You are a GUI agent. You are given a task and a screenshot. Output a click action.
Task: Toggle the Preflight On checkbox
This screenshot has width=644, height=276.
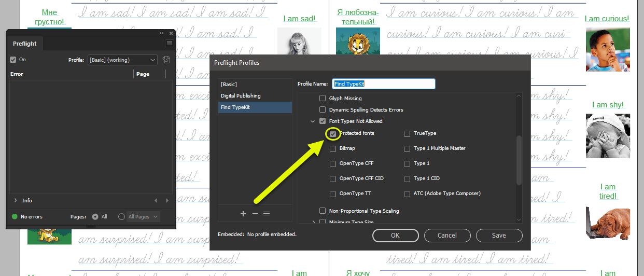[x=13, y=60]
